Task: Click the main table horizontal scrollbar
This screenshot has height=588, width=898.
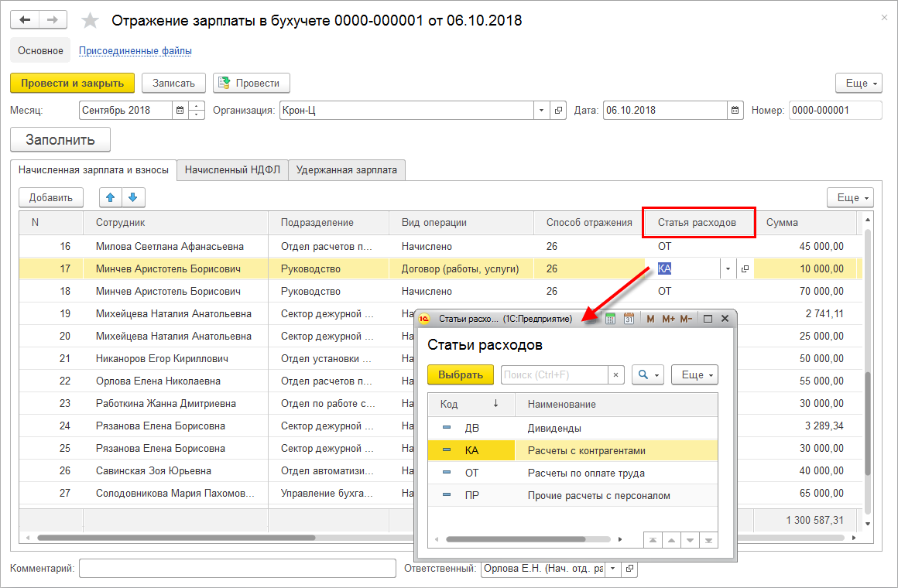Action: 177,538
